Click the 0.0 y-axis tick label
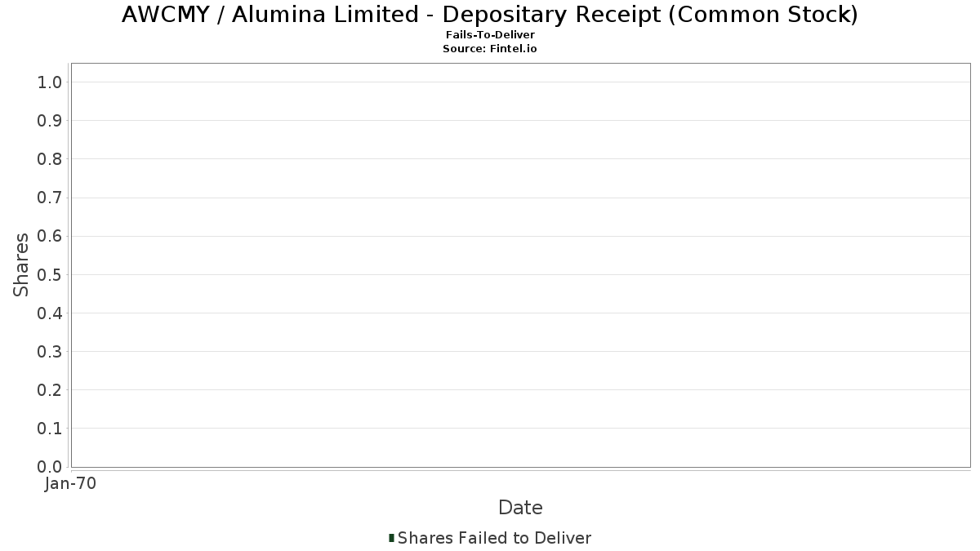This screenshot has height=551, width=980. pos(50,467)
